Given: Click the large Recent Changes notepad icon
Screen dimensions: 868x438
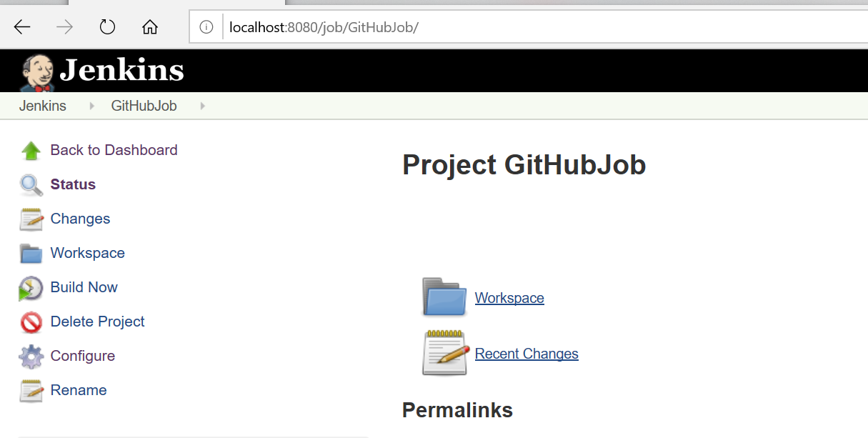Looking at the screenshot, I should click(444, 353).
